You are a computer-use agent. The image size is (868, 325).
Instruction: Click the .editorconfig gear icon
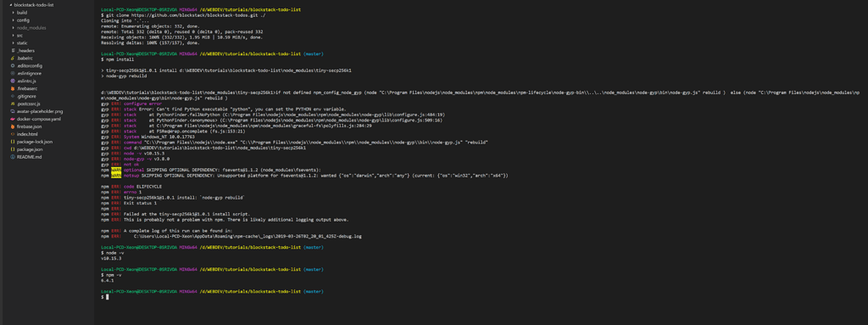click(x=13, y=65)
